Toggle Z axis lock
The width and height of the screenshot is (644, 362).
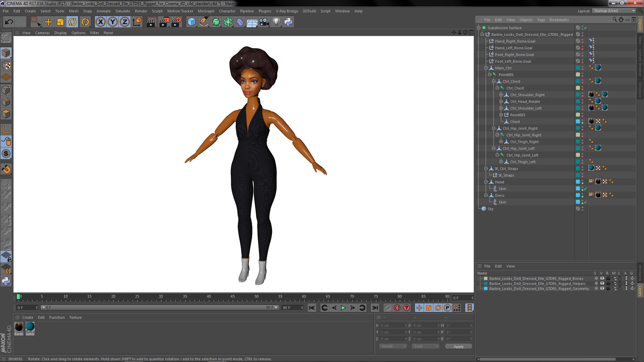125,22
